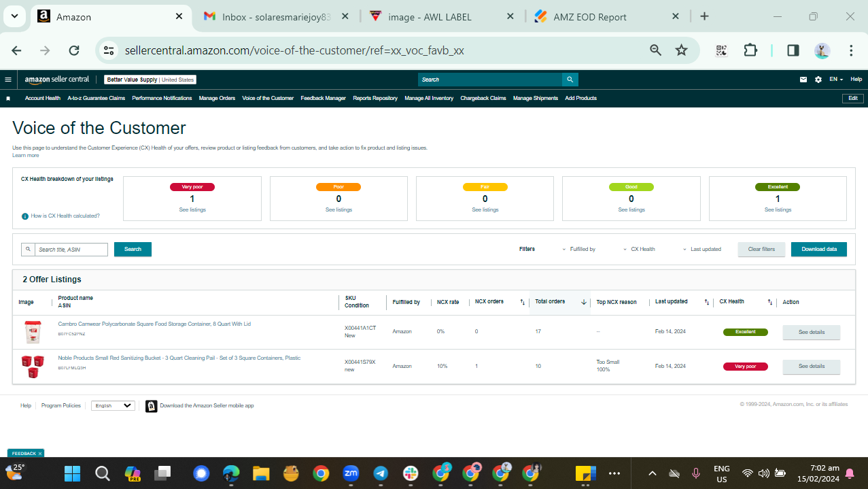Open A-to-z Guarantee Claims menu item
The height and width of the screenshot is (489, 868).
(x=96, y=99)
